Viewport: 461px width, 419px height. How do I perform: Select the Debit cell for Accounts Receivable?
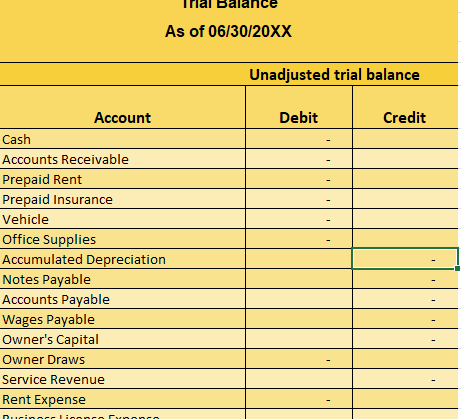coord(299,159)
